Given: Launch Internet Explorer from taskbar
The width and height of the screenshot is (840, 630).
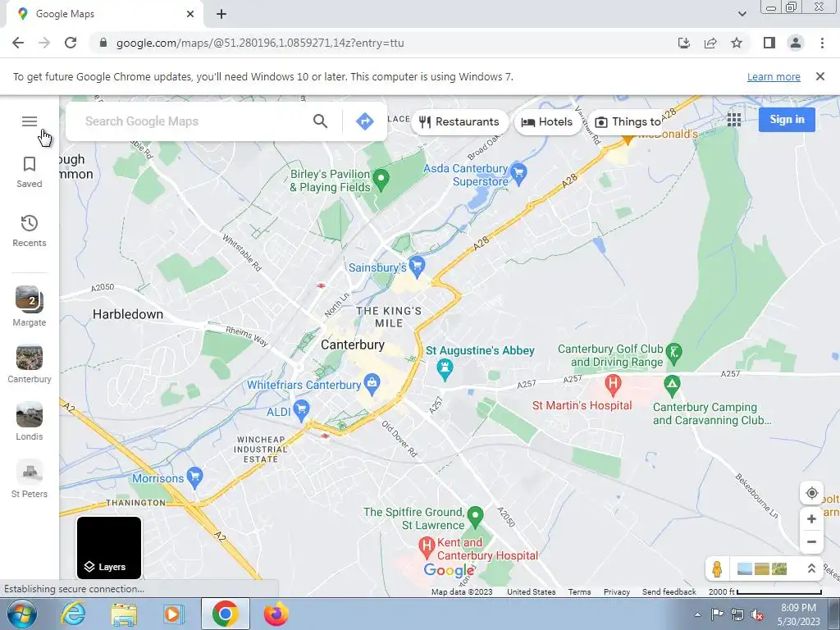Looking at the screenshot, I should 73,614.
